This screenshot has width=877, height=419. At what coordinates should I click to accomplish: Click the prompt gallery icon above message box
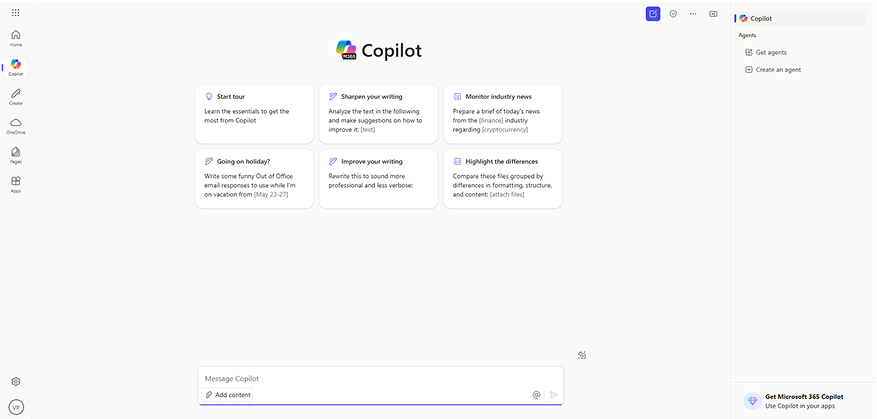[x=582, y=355]
